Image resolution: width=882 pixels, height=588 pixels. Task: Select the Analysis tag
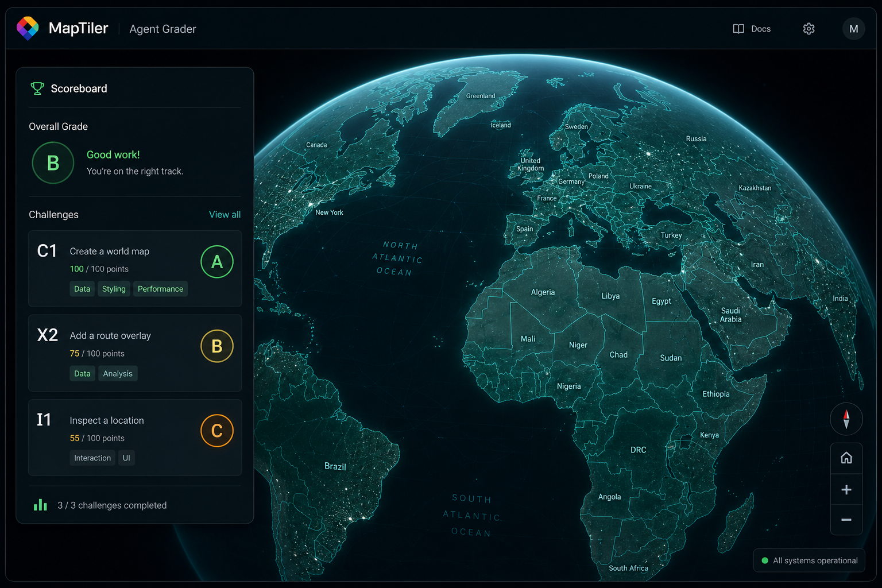(118, 373)
